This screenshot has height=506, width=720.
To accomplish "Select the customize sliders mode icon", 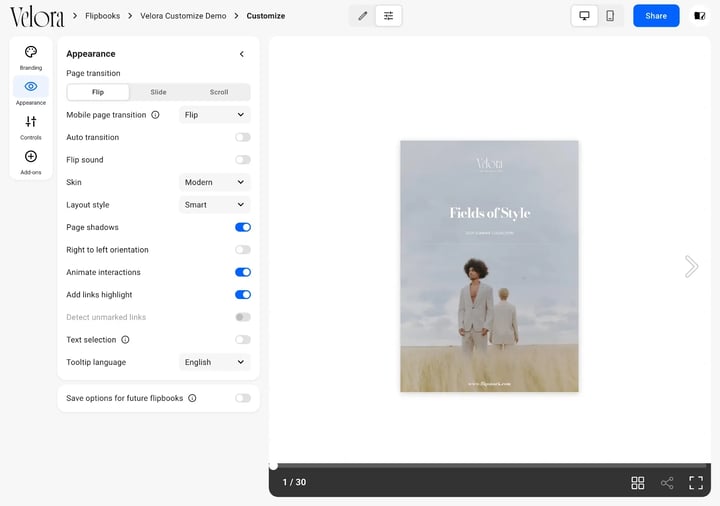I will pyautogui.click(x=388, y=16).
